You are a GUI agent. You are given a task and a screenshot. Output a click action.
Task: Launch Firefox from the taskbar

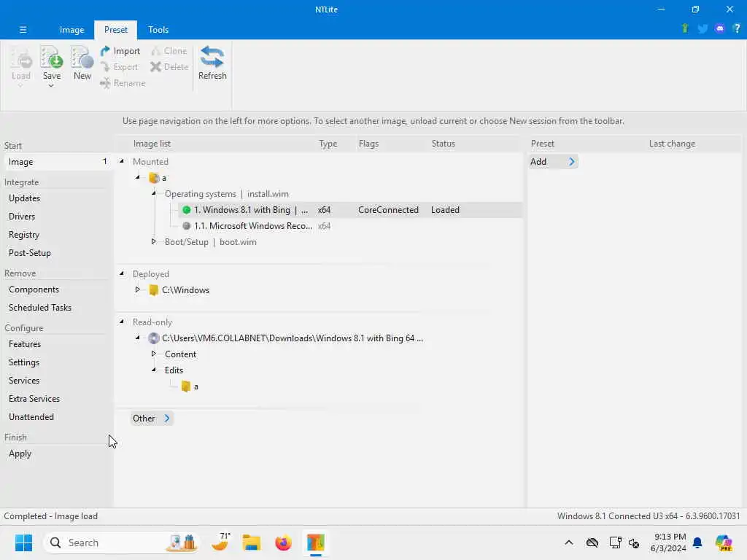coord(284,542)
